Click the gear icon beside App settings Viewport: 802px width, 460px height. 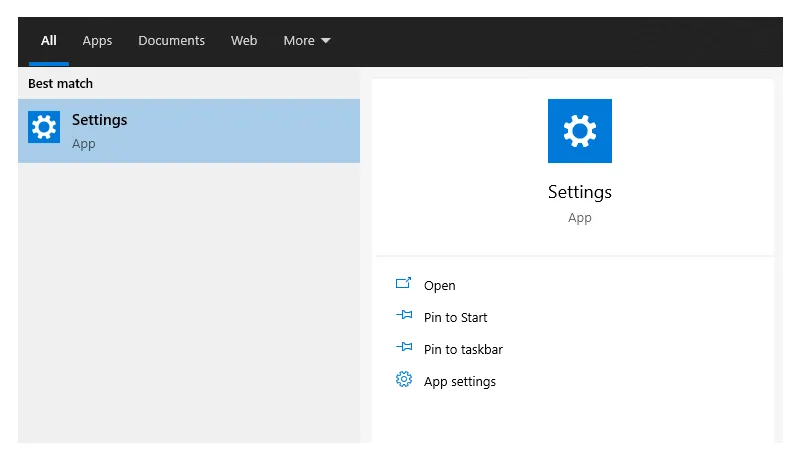click(404, 379)
